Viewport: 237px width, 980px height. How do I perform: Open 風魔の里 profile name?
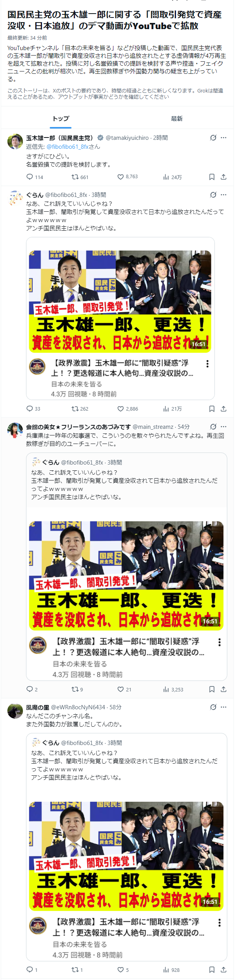click(x=38, y=707)
